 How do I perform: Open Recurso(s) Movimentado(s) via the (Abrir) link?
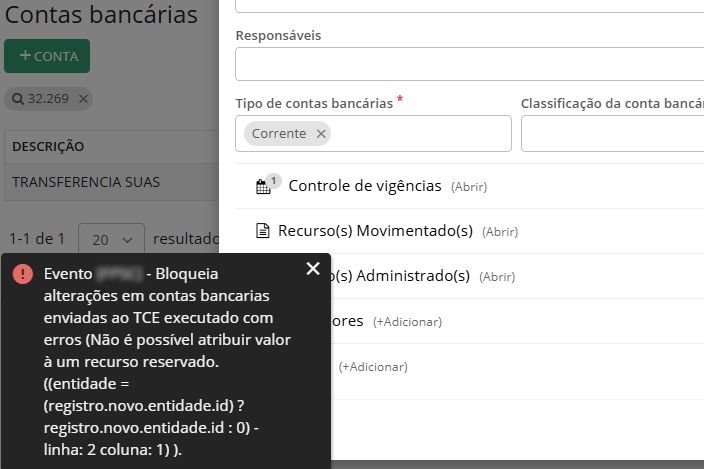point(500,232)
